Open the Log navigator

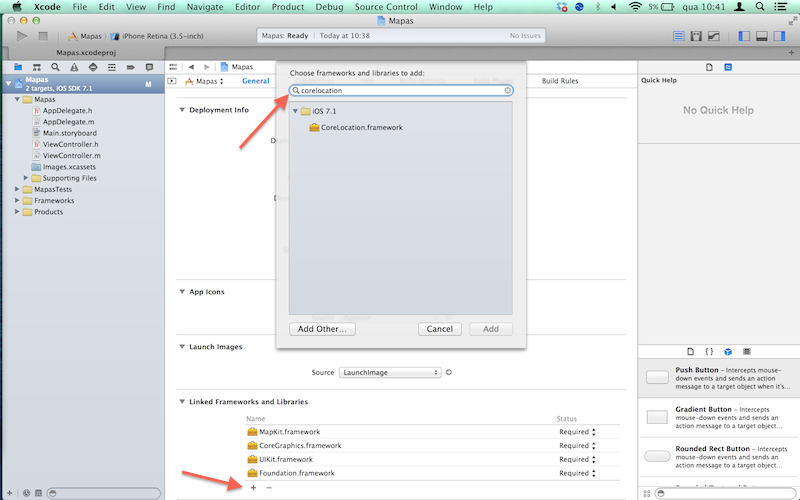coord(149,67)
